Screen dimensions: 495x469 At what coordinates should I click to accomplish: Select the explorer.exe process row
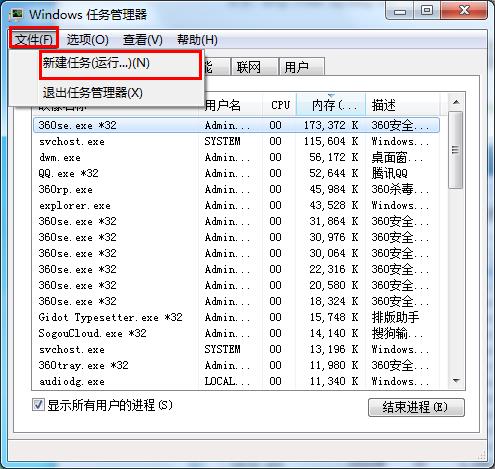[236, 205]
